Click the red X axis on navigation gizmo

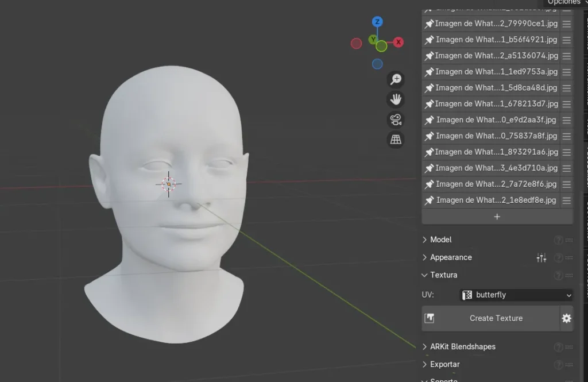point(398,42)
